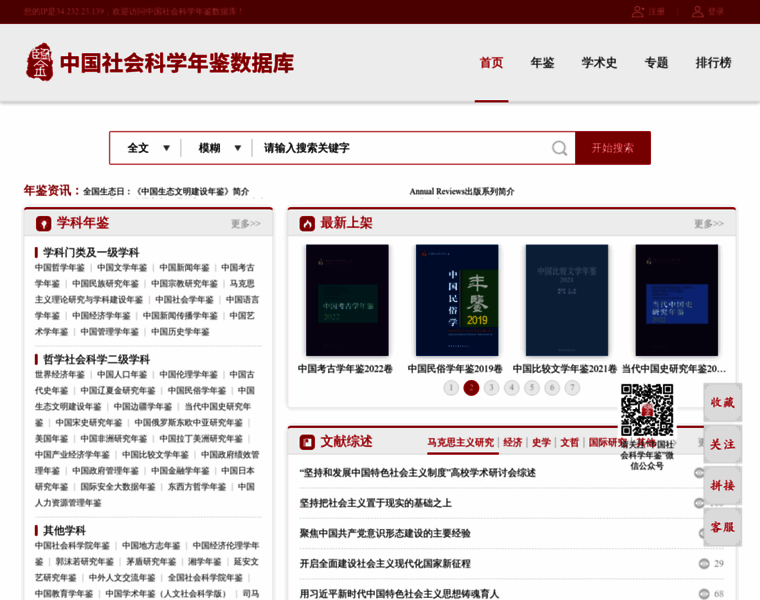Image resolution: width=760 pixels, height=600 pixels.
Task: Click the 文献综述 section icon
Action: (x=307, y=442)
